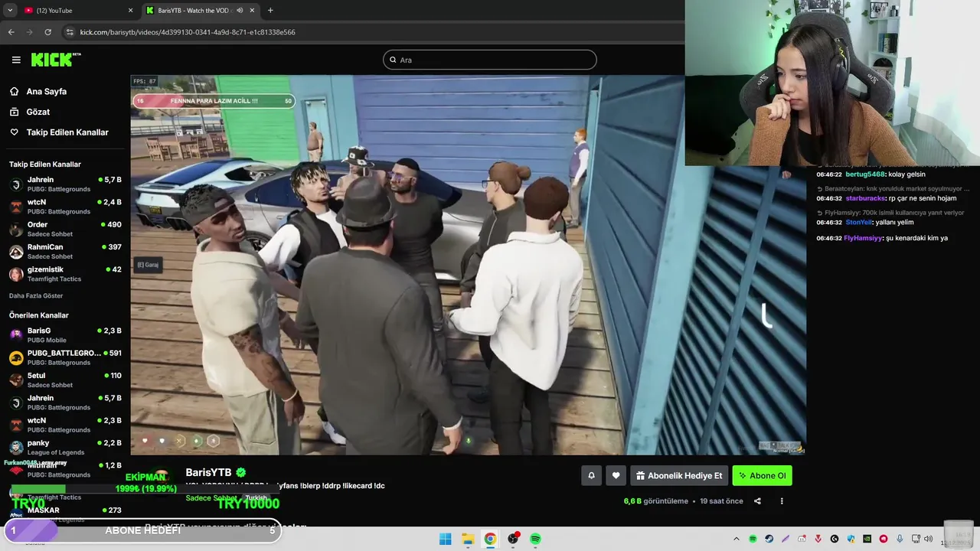Click the VOD video player

(468, 264)
